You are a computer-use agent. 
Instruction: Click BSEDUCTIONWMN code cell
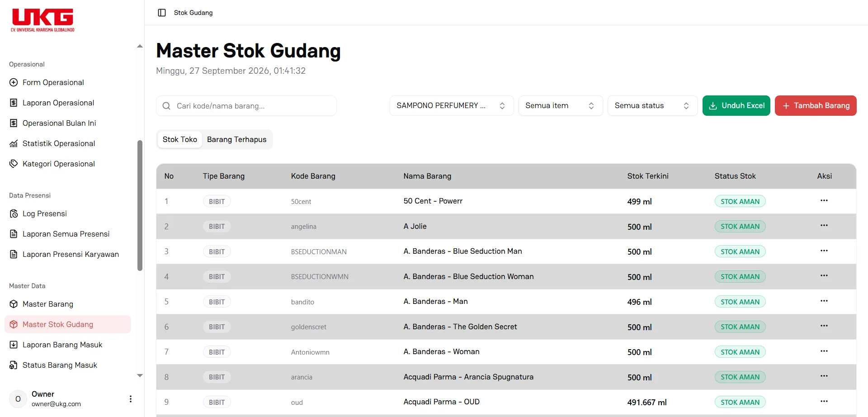click(320, 277)
